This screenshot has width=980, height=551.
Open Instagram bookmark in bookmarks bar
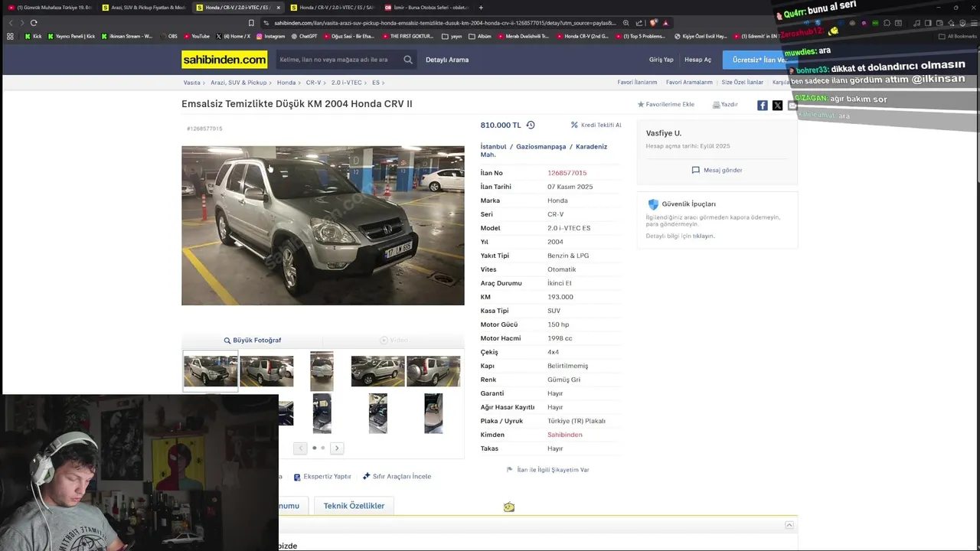coord(270,36)
